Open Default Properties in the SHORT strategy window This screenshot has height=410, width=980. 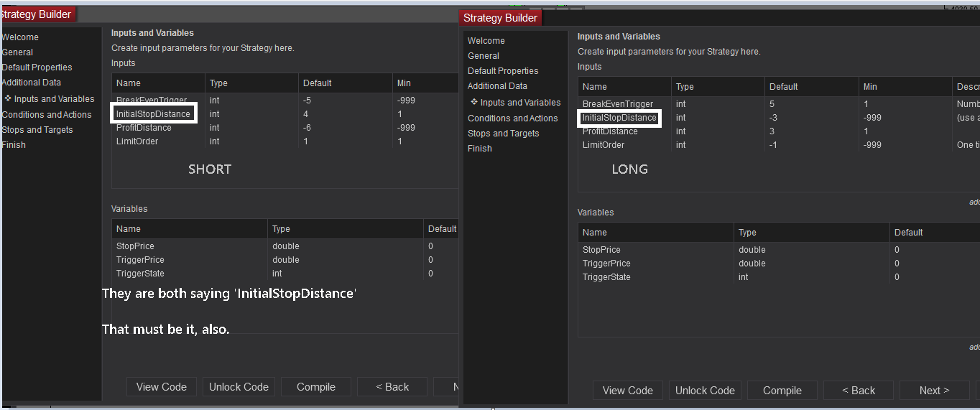37,67
